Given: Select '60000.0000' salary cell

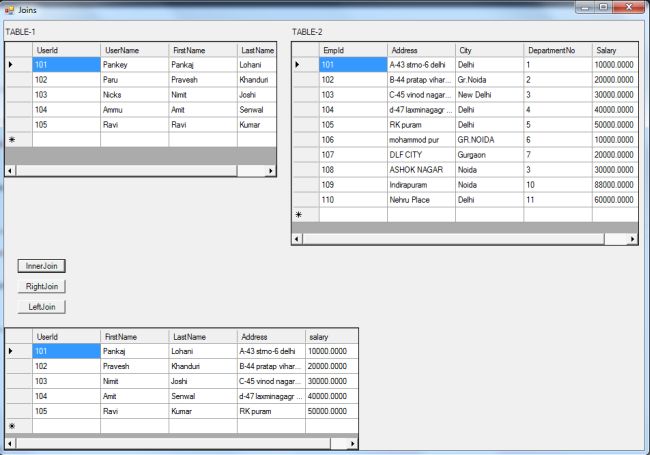Looking at the screenshot, I should click(615, 199).
